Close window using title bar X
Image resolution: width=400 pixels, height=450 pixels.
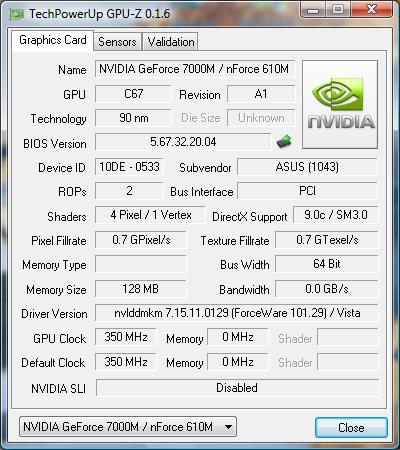point(371,10)
